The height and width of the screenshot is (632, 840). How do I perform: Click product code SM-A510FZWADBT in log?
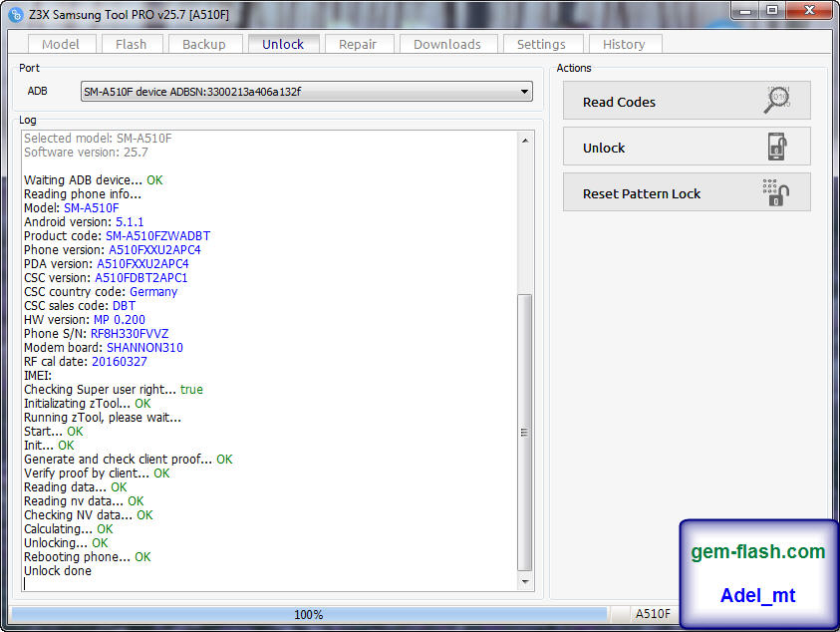[158, 236]
